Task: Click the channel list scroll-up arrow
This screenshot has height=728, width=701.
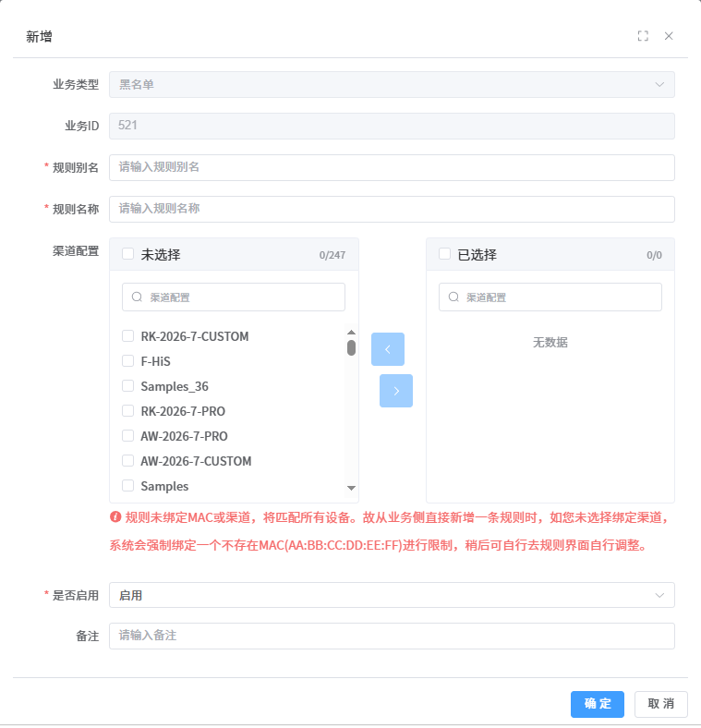Action: click(x=352, y=332)
